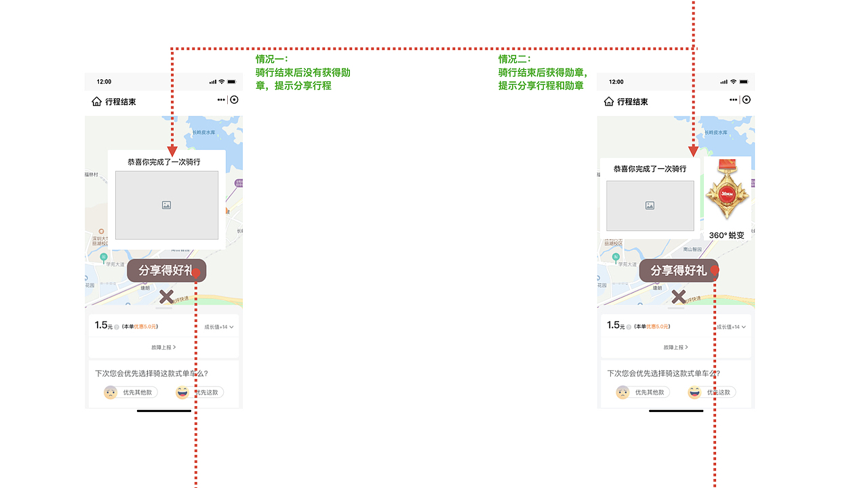Tap the Wi-Fi icon in the status bar

[x=221, y=81]
